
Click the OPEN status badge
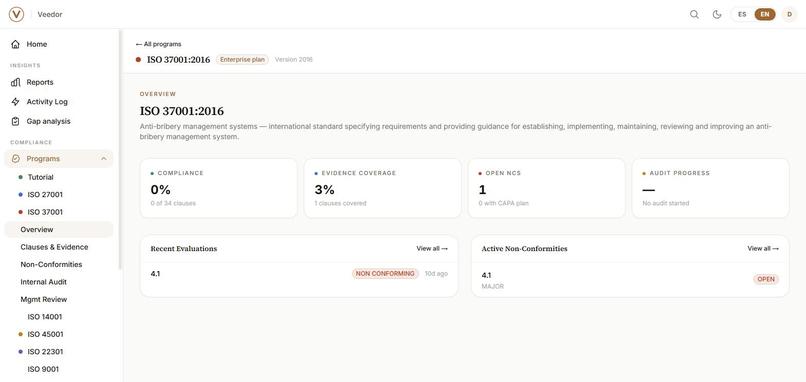click(766, 279)
